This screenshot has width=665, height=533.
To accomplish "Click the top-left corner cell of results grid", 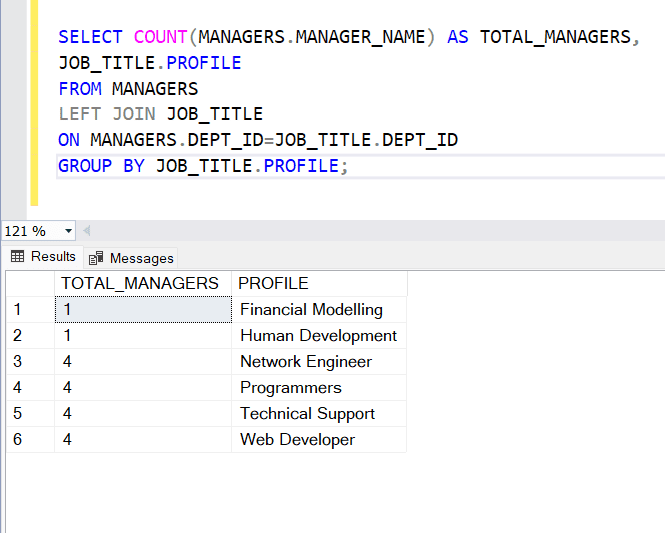I will [30, 283].
